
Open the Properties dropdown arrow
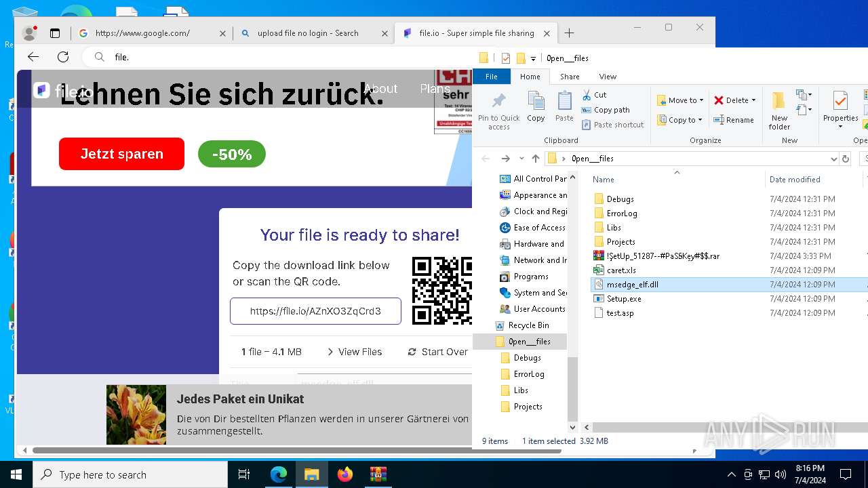pyautogui.click(x=840, y=126)
